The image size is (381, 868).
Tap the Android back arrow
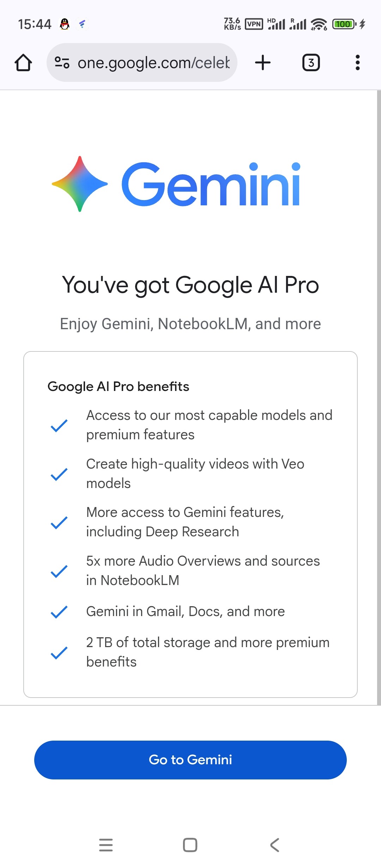(x=274, y=845)
